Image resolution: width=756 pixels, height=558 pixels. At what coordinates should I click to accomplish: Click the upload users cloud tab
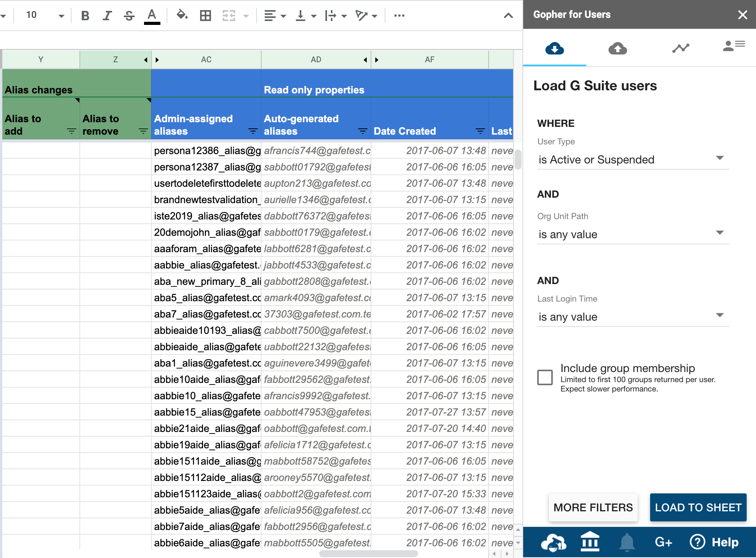pyautogui.click(x=617, y=48)
